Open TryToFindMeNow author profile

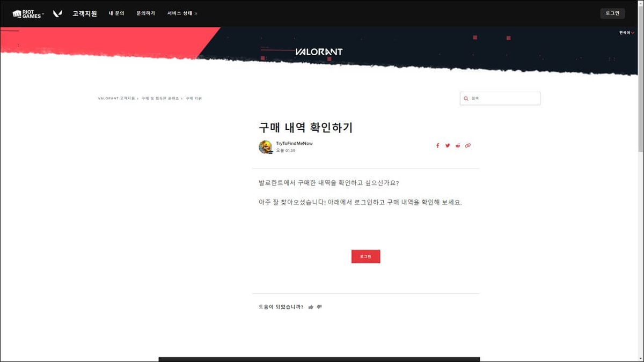294,144
